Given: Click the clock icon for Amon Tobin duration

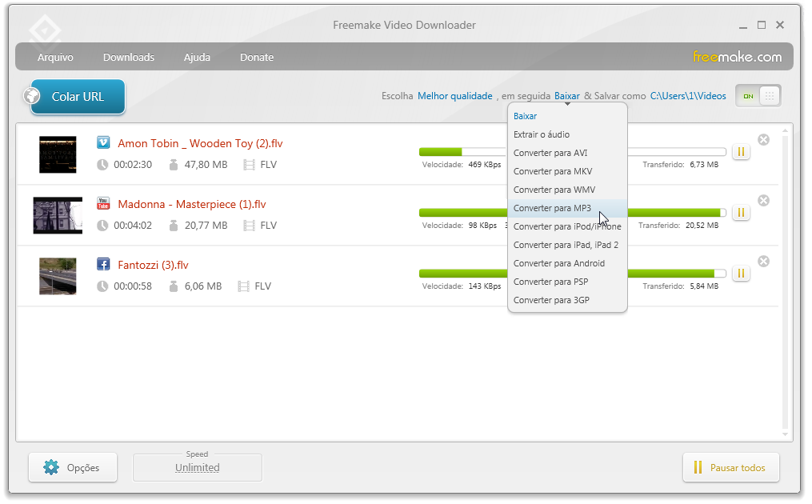Looking at the screenshot, I should [102, 165].
